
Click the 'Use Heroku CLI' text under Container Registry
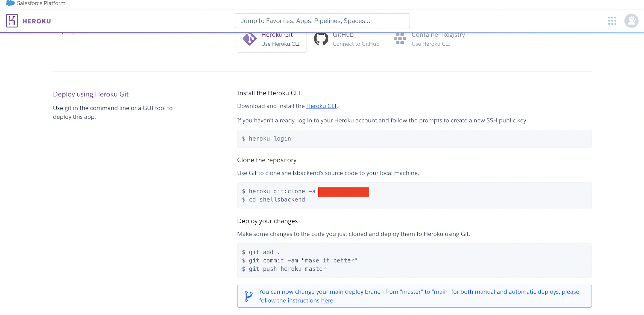pos(430,44)
